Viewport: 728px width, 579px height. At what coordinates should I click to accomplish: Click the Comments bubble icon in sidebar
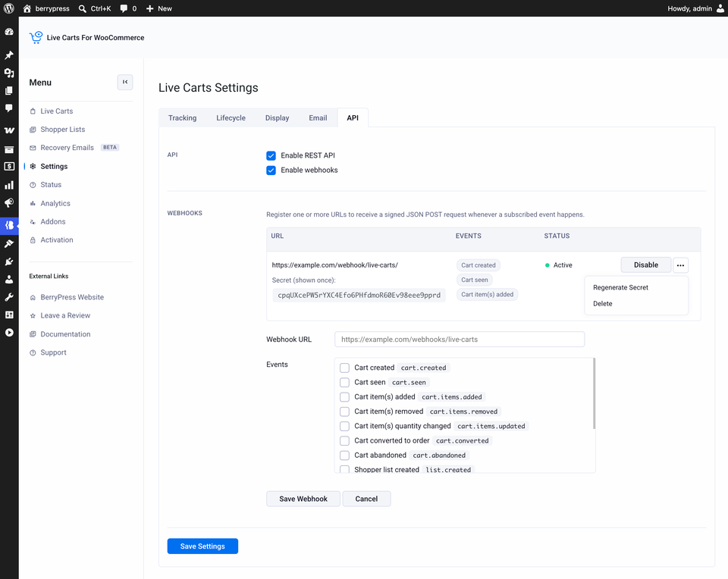tap(9, 108)
